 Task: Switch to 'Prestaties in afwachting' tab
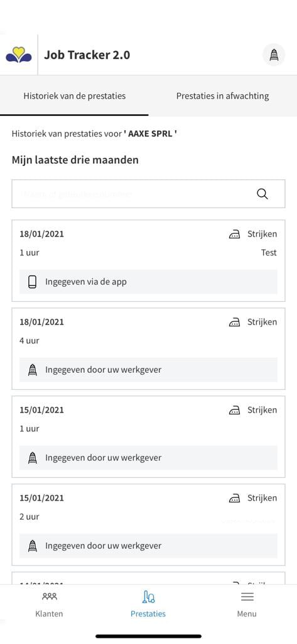[223, 96]
